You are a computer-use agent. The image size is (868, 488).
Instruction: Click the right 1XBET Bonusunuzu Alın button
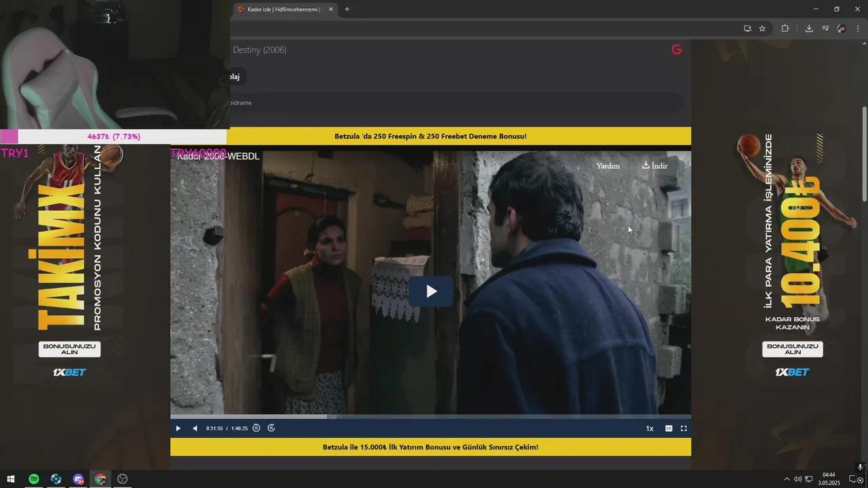pos(793,349)
